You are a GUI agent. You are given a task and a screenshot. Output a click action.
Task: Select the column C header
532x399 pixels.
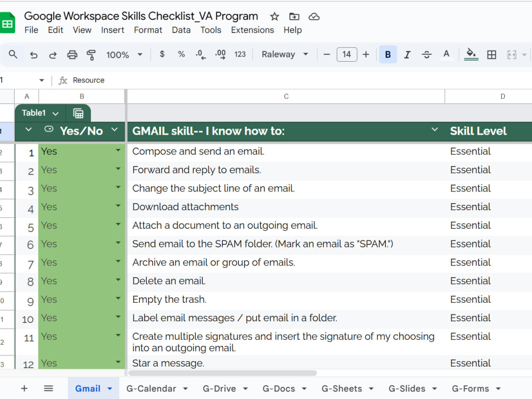286,96
